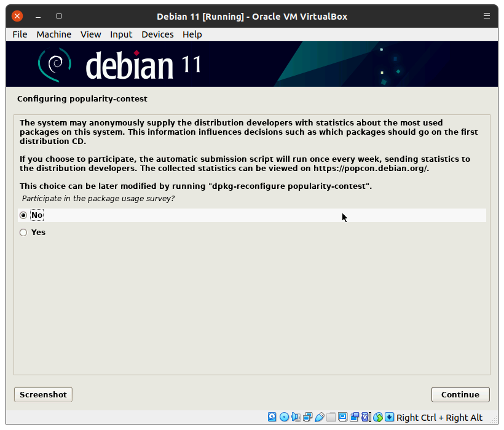Click the keyboard capture arrow icon
This screenshot has width=504, height=430.
(390, 417)
